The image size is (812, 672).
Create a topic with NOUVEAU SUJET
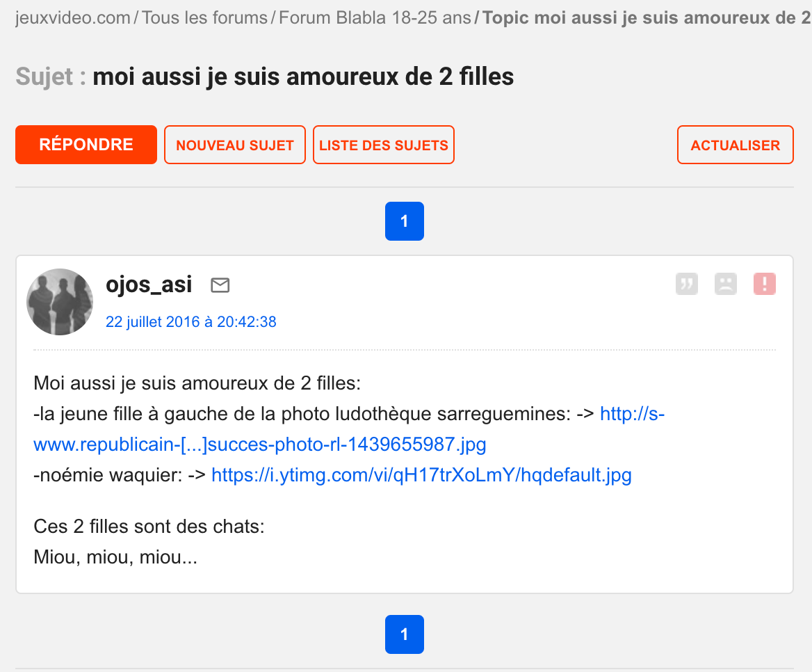point(235,145)
